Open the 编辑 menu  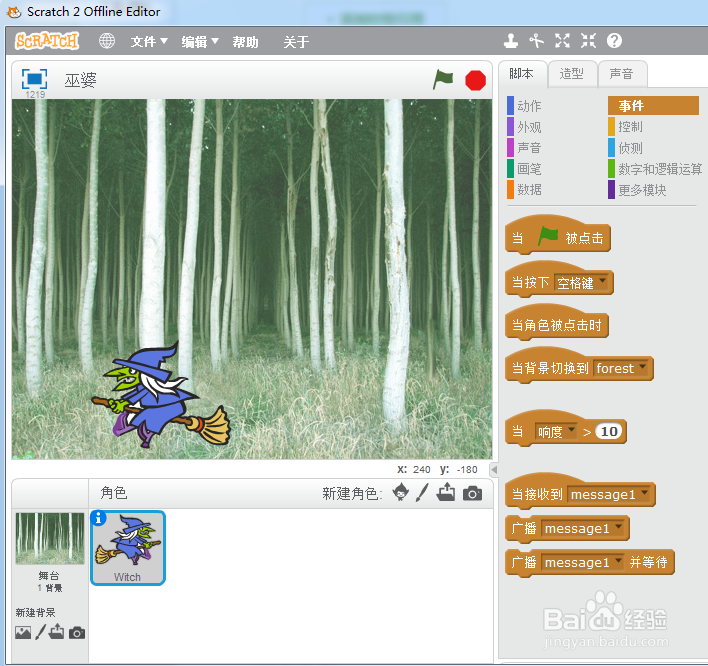[x=200, y=42]
